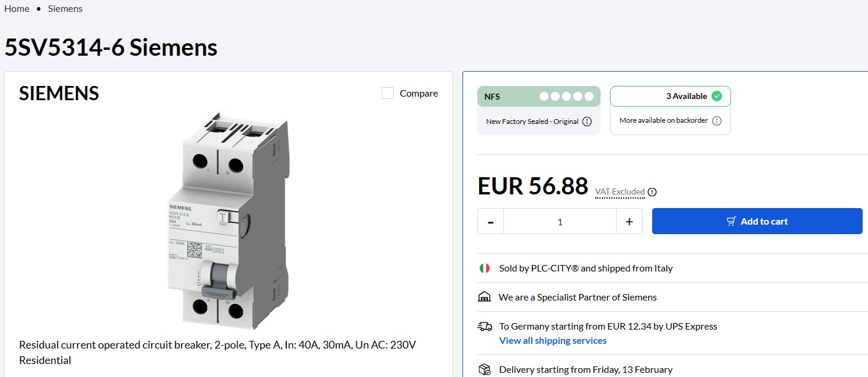Enable the Compare checkbox

coord(388,94)
